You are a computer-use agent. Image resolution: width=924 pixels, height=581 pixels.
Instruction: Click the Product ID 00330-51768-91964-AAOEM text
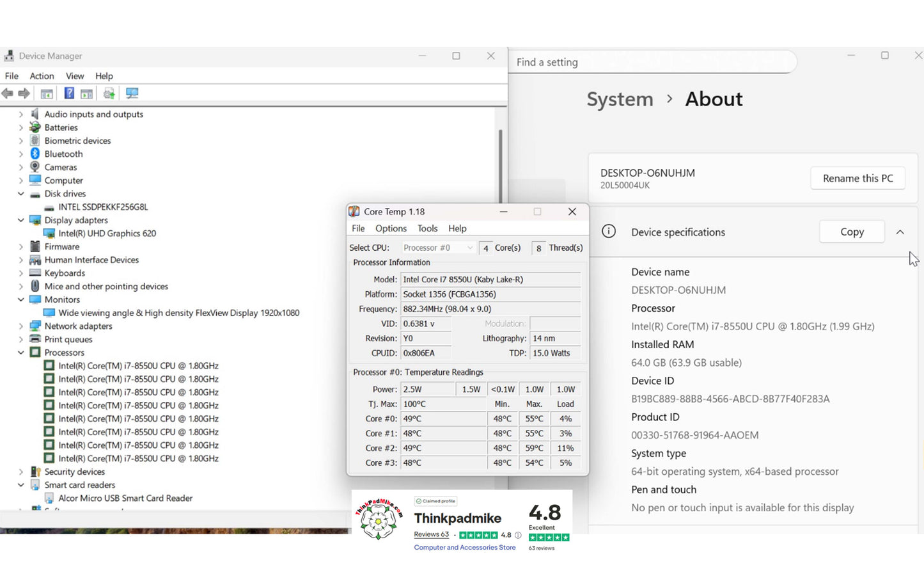pos(695,435)
